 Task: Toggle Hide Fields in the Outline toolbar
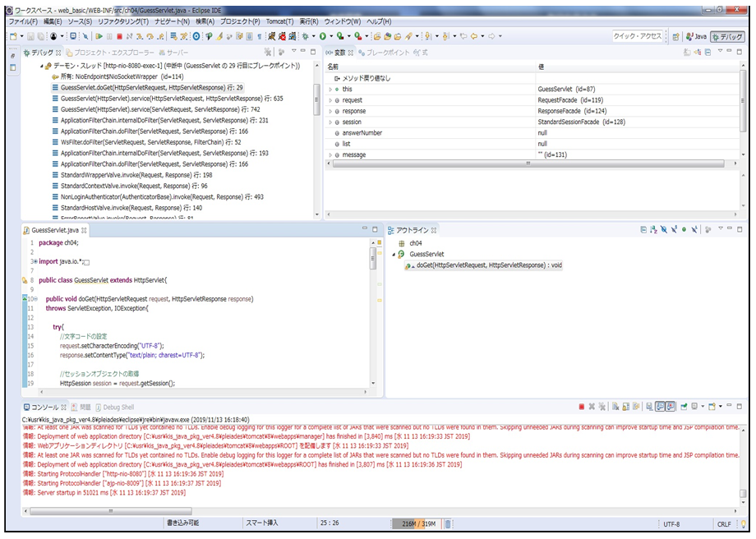tap(664, 231)
